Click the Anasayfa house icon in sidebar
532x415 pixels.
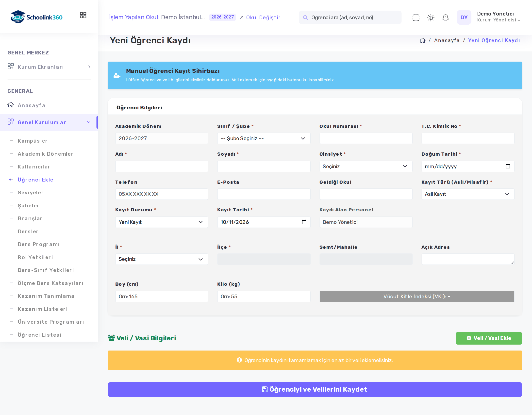[x=11, y=105]
